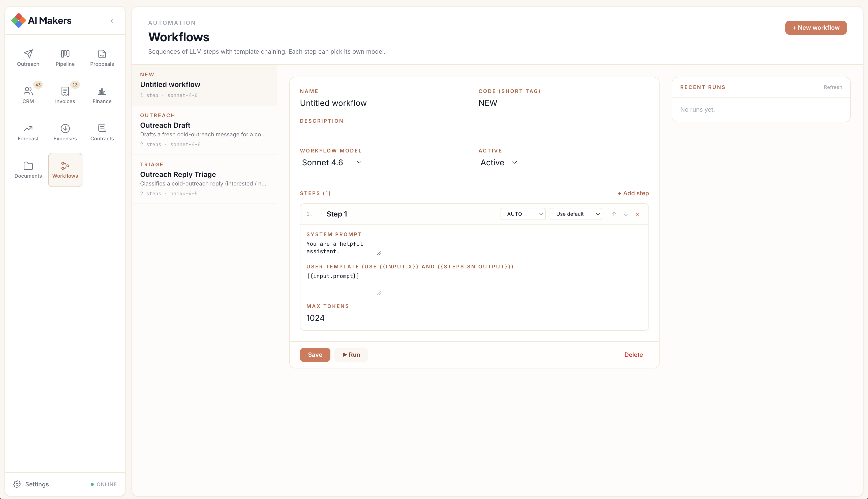This screenshot has height=499, width=868.
Task: Select the Outreach Draft workflow
Action: coord(205,130)
